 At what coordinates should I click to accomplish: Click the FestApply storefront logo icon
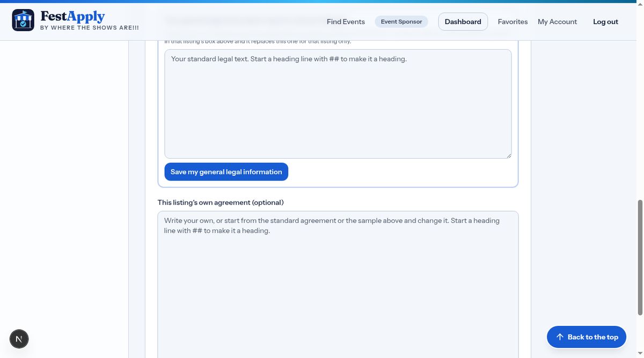coord(23,20)
